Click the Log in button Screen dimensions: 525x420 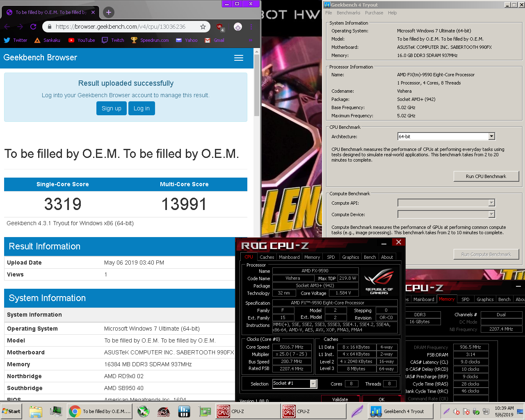point(142,108)
